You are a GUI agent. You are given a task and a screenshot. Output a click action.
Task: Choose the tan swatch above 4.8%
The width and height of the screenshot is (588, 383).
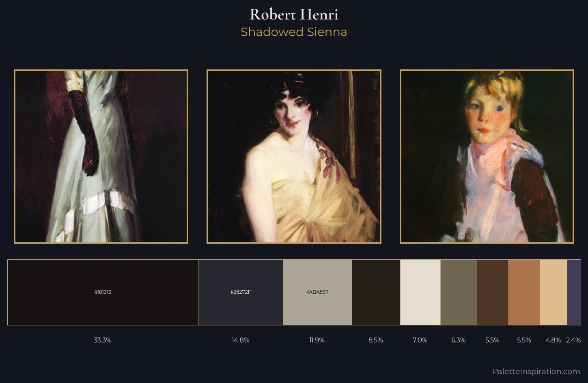coord(554,292)
